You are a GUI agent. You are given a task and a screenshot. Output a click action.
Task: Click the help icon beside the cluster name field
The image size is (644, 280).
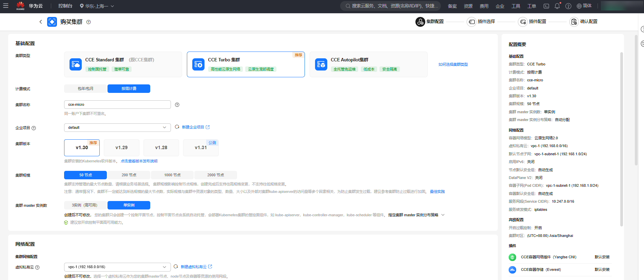point(177,105)
